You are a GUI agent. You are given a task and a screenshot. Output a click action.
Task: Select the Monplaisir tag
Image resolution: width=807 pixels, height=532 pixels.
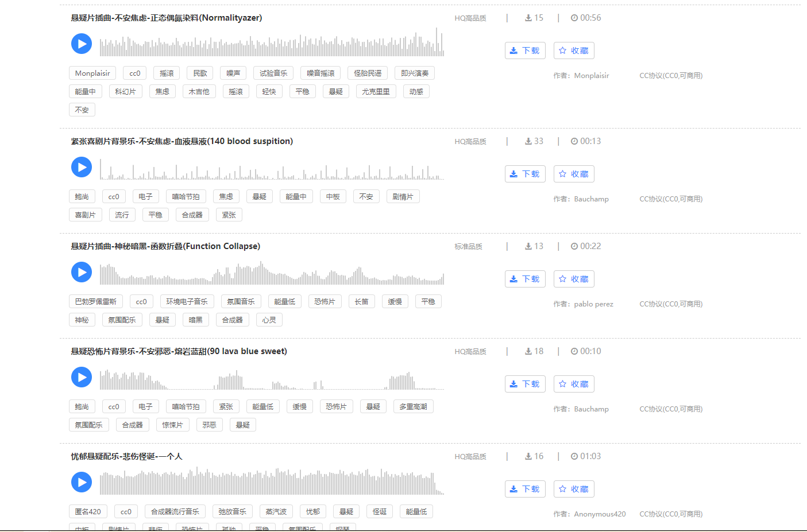click(x=92, y=73)
